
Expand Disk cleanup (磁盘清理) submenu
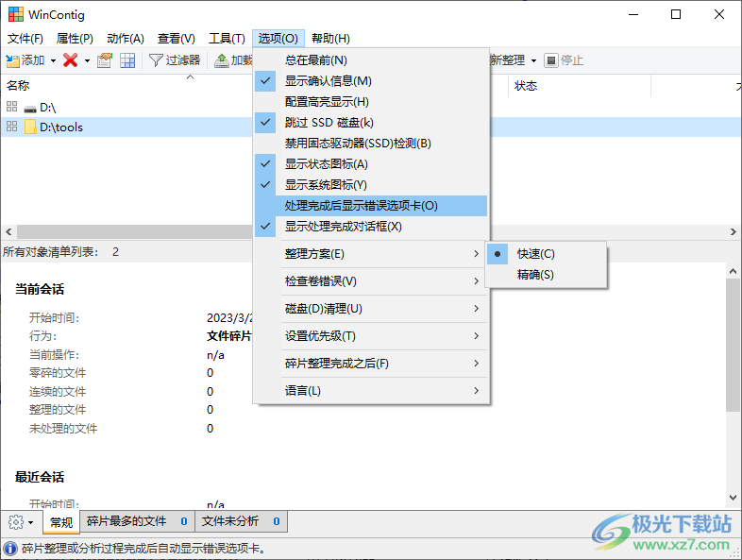(370, 309)
